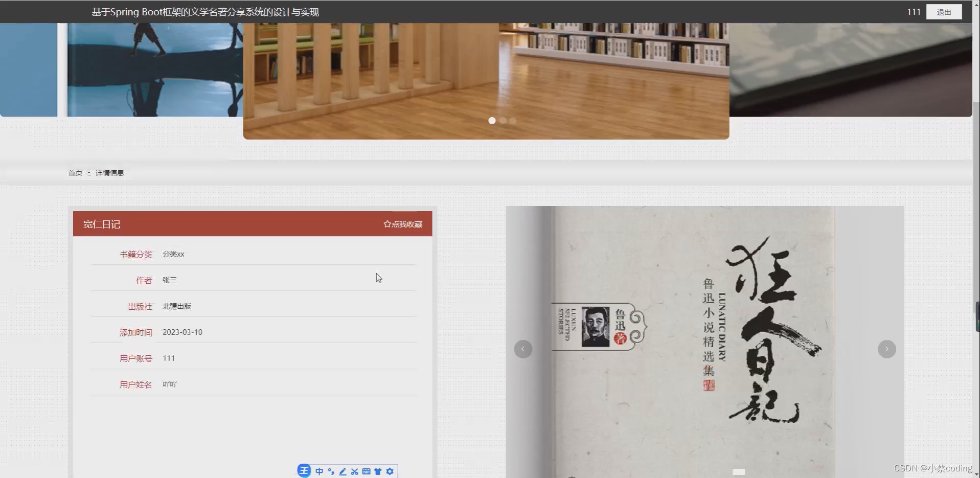Open the IME skin shirt icon
Image resolution: width=980 pixels, height=478 pixels.
(378, 471)
